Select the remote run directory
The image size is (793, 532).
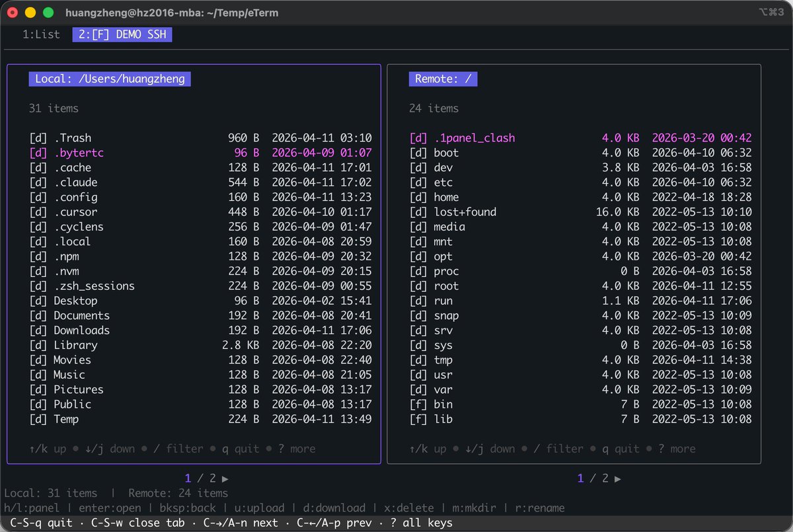click(x=580, y=301)
